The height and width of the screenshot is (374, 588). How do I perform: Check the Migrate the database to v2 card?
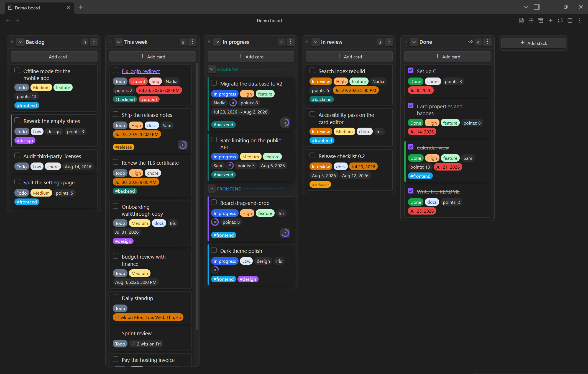(x=214, y=83)
